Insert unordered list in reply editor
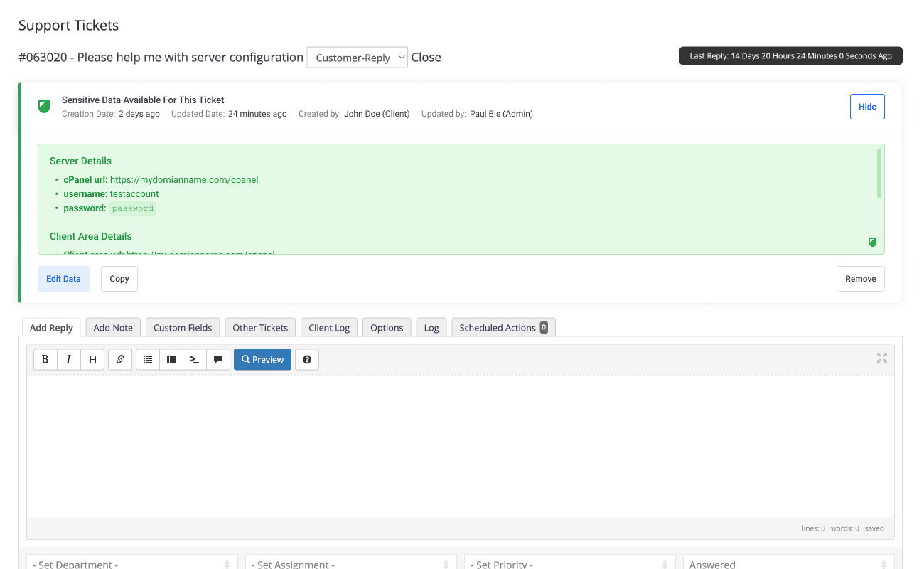Screen dimensions: 924x569 (x=148, y=360)
